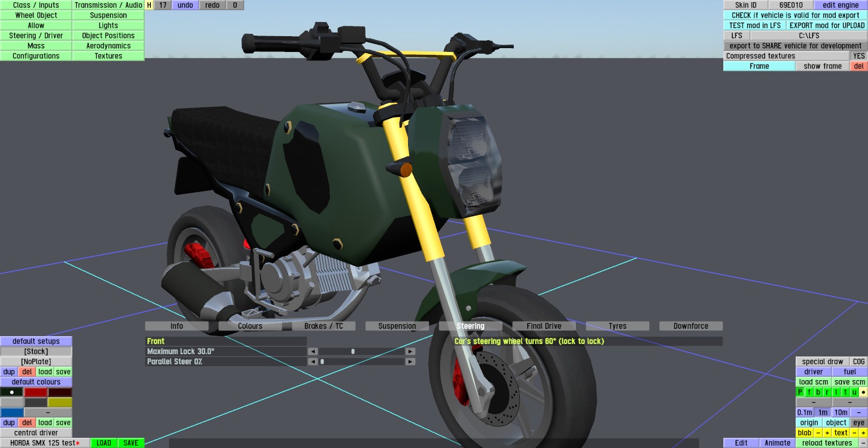
Task: Increase text size with its plus button
Action: (863, 433)
